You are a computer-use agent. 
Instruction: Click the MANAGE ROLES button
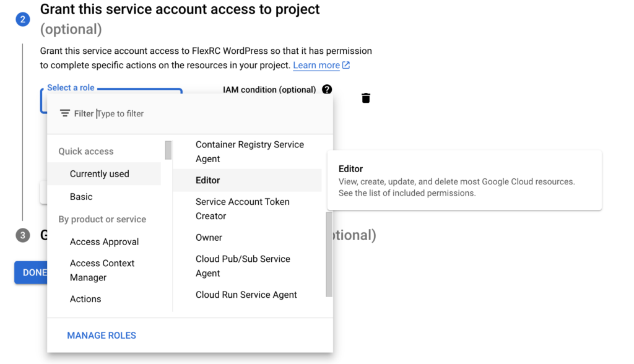(102, 336)
